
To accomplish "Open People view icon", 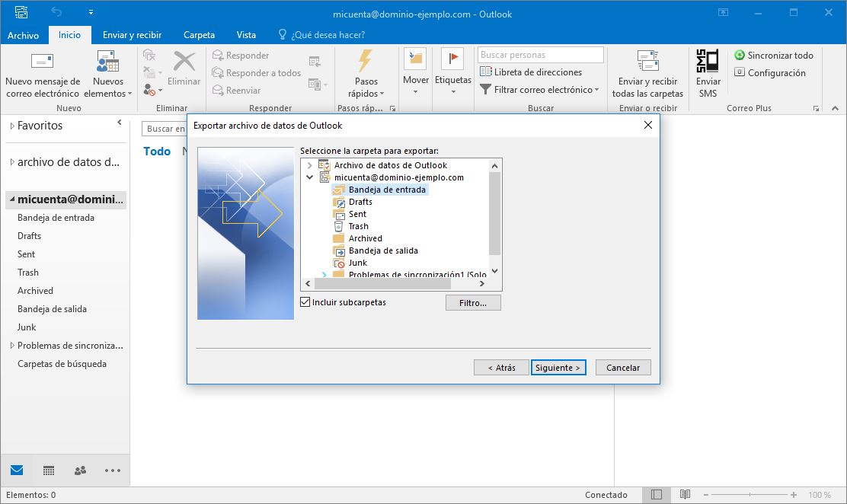I will pos(81,471).
